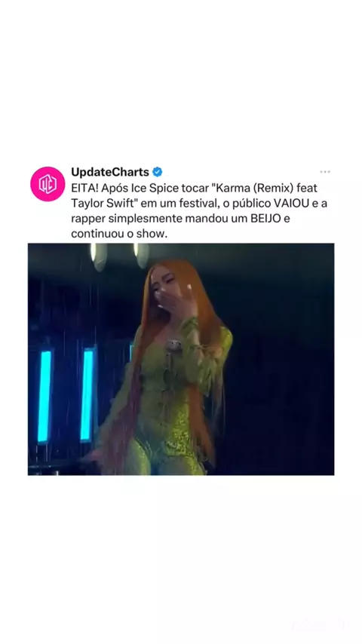
Task: Click the blue verified badge
Action: point(158,172)
